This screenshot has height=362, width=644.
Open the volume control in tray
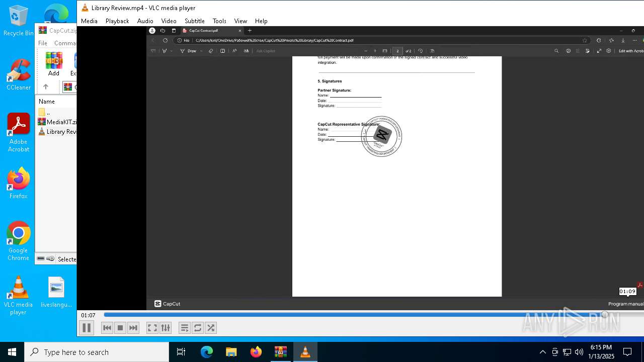pyautogui.click(x=579, y=352)
